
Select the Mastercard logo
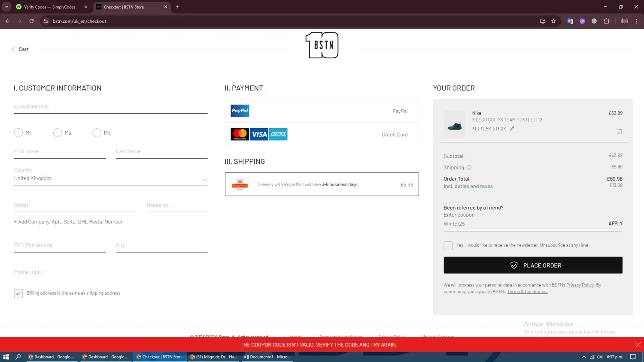pos(240,134)
